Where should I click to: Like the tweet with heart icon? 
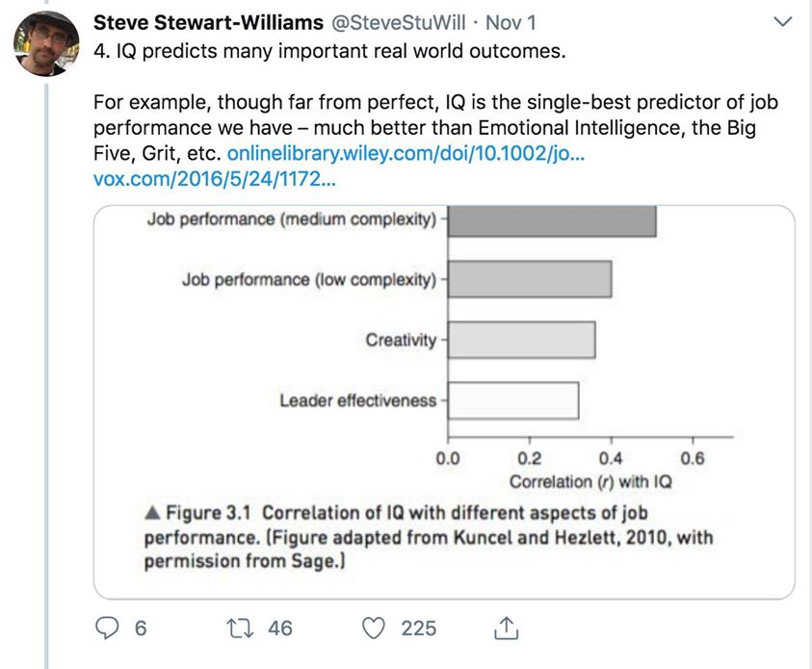click(x=374, y=628)
